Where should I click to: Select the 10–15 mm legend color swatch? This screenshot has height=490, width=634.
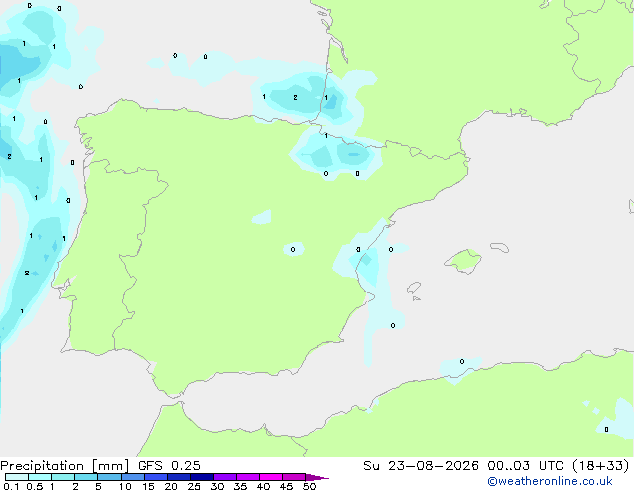click(132, 477)
